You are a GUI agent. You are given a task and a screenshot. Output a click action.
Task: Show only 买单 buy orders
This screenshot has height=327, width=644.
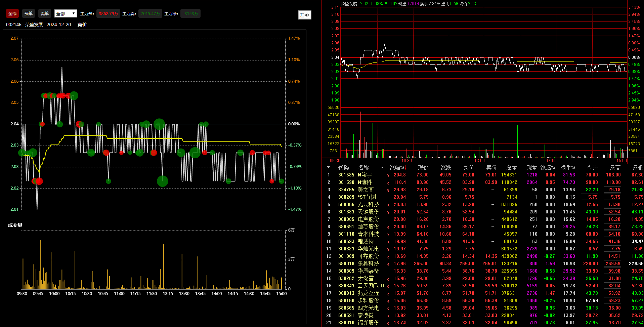[x=29, y=14]
